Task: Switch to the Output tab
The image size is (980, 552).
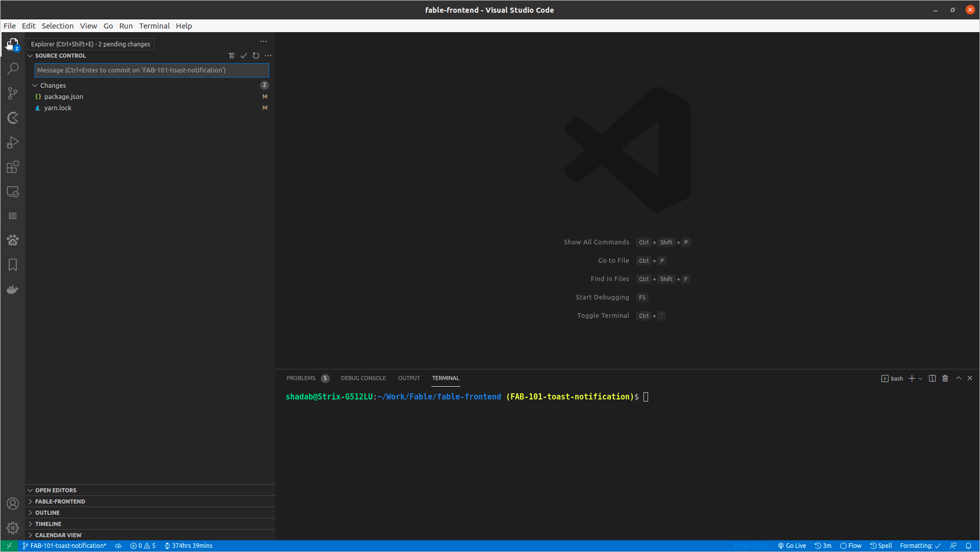Action: (x=409, y=378)
